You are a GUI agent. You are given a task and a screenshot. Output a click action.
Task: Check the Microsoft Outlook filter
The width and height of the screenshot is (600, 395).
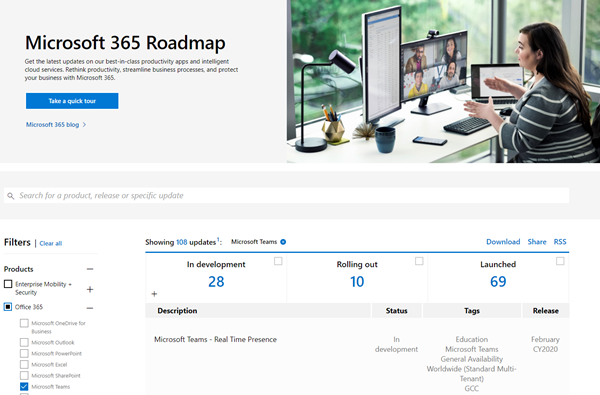(x=24, y=342)
